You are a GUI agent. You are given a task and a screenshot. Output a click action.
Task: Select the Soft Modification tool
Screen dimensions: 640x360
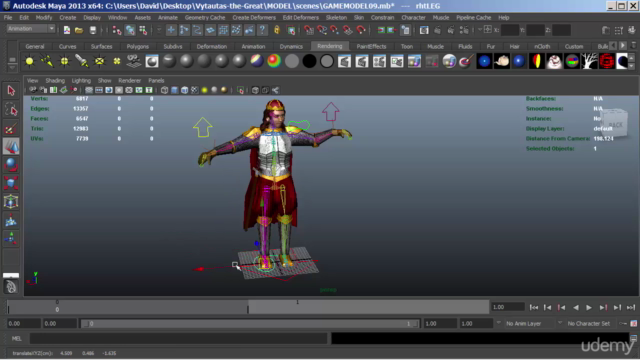[11, 221]
